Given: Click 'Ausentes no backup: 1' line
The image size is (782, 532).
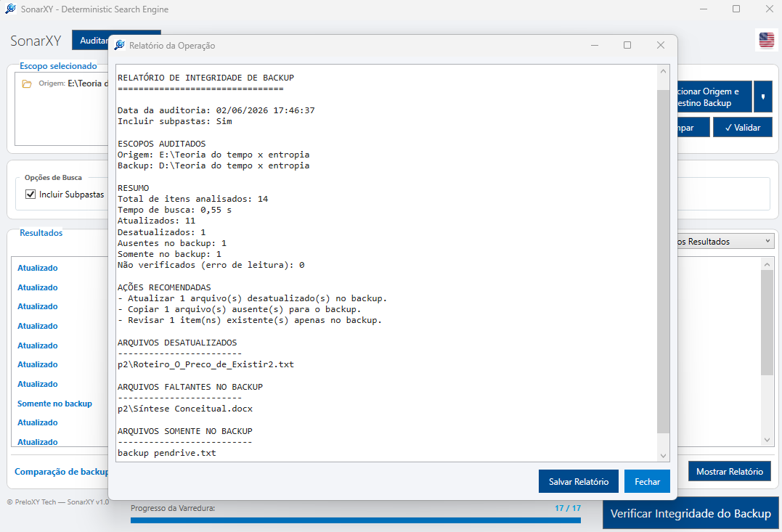Looking at the screenshot, I should [172, 243].
